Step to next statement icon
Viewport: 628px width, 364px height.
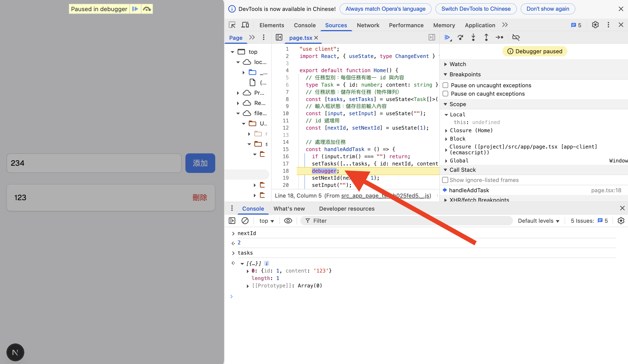[499, 37]
